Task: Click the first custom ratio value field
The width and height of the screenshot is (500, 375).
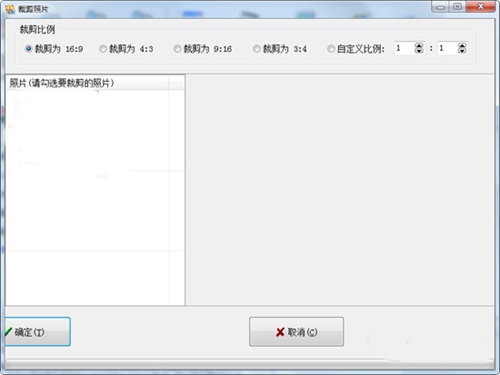Action: click(404, 48)
